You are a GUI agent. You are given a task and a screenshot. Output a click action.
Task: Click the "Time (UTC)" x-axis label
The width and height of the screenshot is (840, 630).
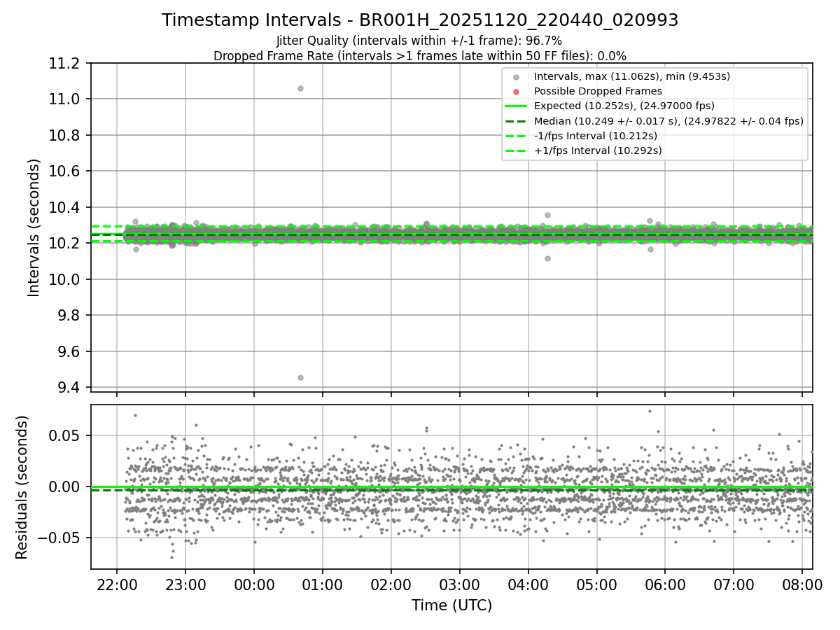(451, 605)
